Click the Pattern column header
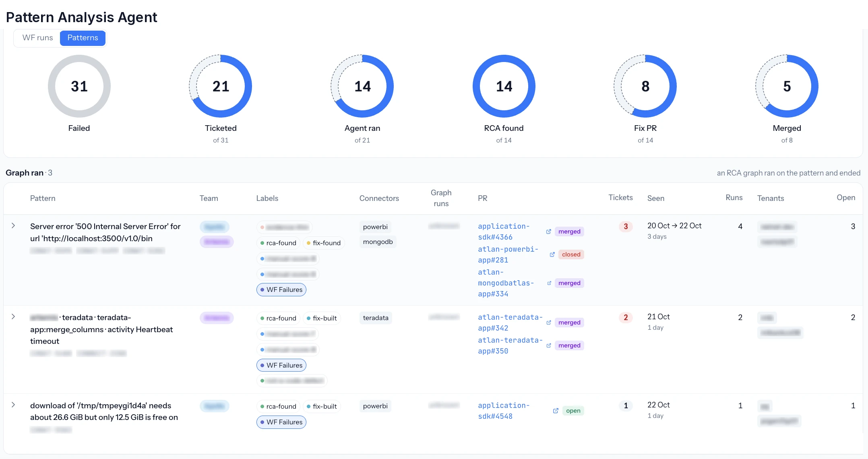The height and width of the screenshot is (459, 868). click(43, 198)
